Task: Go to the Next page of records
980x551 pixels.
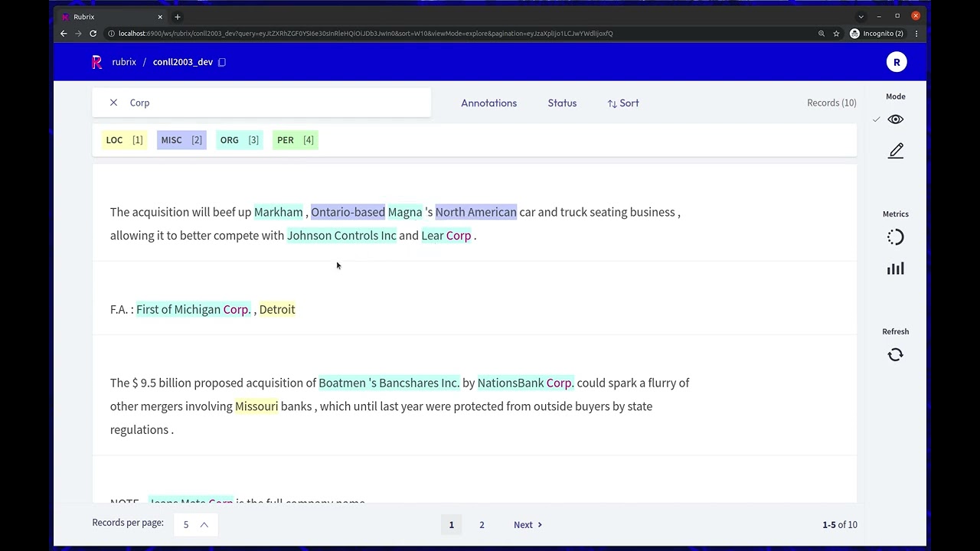Action: click(x=528, y=524)
